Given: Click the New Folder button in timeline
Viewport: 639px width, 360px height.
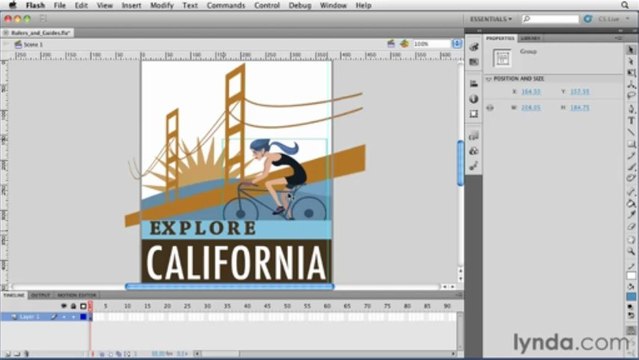Looking at the screenshot, I should 17,354.
